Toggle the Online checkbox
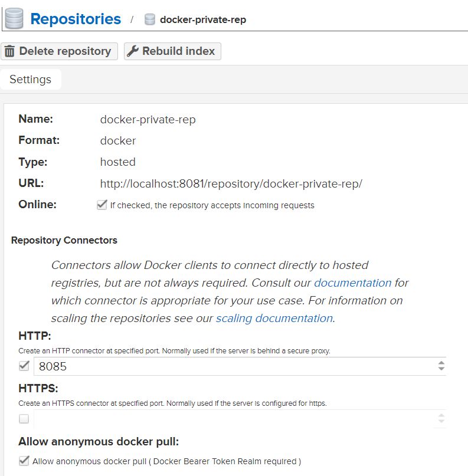This screenshot has width=468, height=476. point(102,205)
